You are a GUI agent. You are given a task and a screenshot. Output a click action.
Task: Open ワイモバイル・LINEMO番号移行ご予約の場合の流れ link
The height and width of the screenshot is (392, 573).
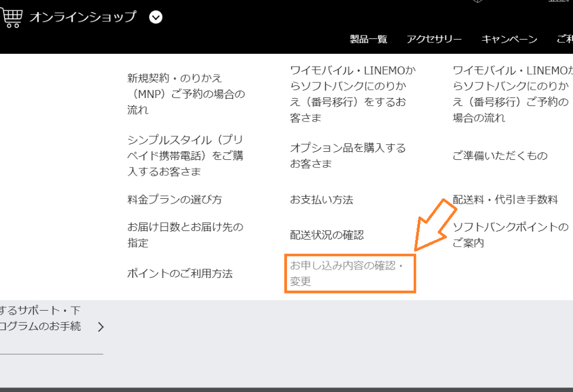512,94
